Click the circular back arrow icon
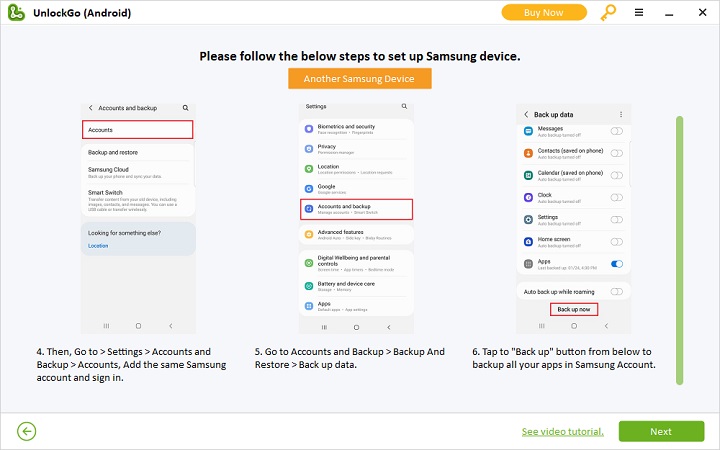720x450 pixels. coord(27,431)
